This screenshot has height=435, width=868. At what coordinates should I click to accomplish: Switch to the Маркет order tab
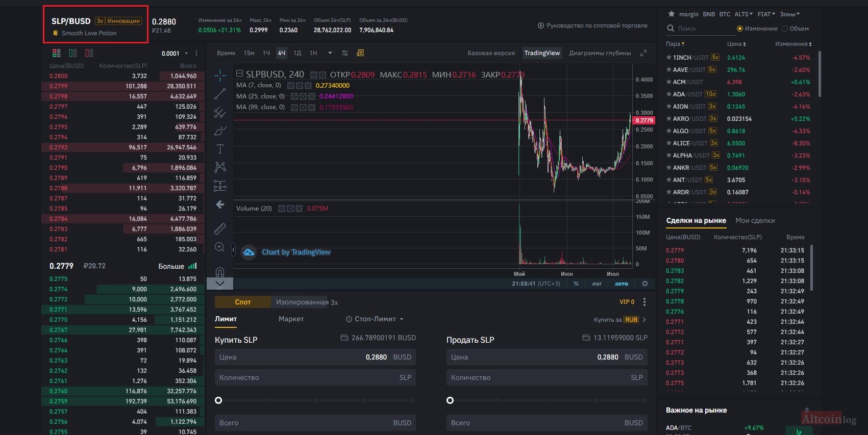coord(291,319)
